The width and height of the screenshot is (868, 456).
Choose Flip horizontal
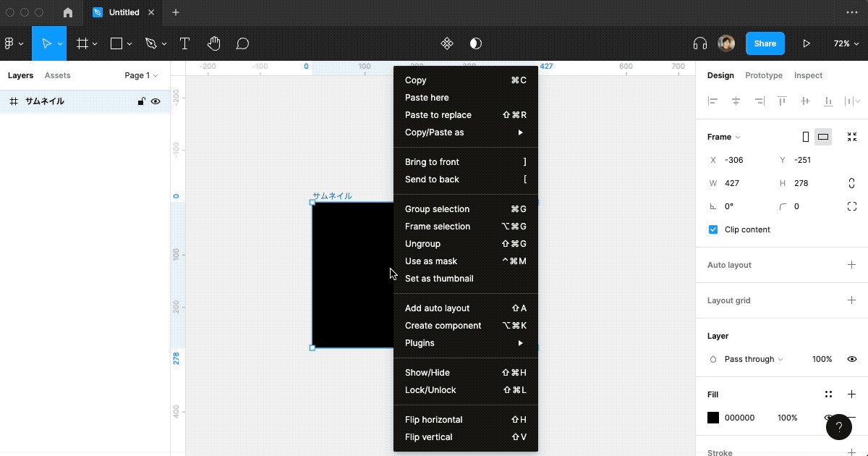click(x=466, y=420)
